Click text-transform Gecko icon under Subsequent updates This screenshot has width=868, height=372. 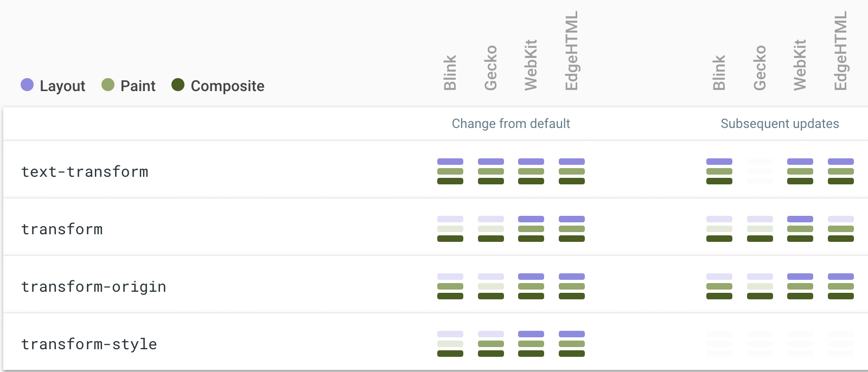760,171
